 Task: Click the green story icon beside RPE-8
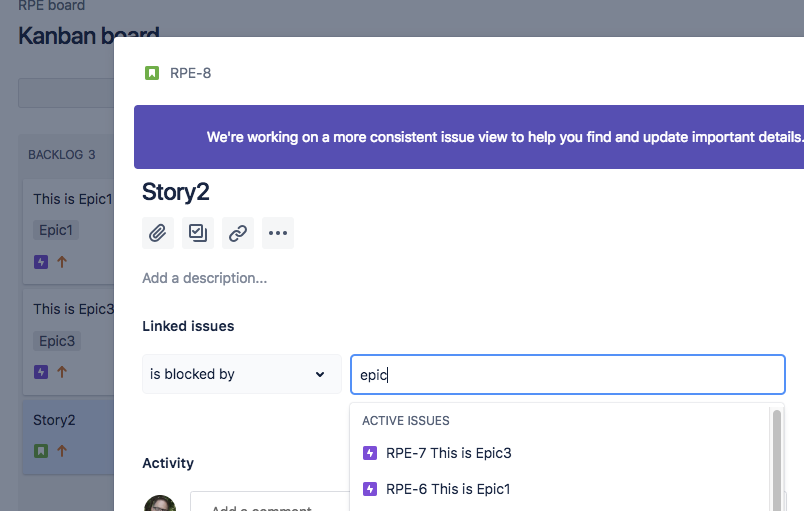point(152,73)
